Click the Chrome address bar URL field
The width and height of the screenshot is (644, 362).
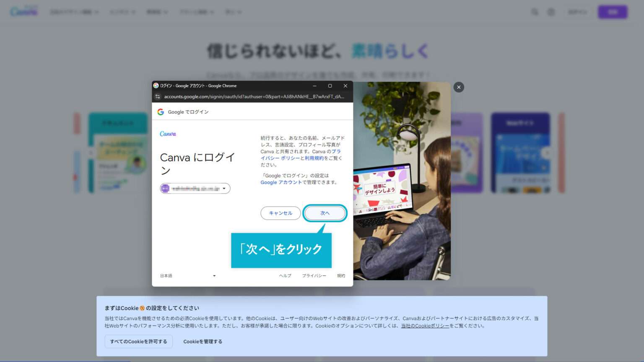coord(252,96)
